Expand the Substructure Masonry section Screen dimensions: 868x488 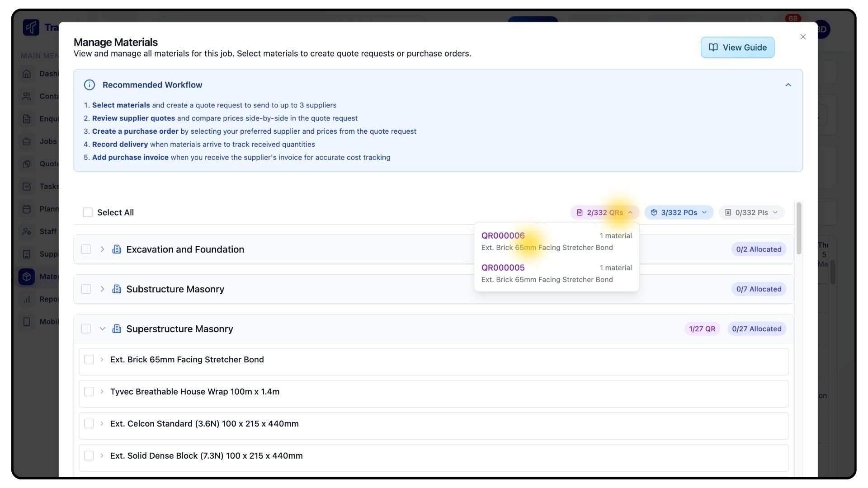tap(102, 289)
